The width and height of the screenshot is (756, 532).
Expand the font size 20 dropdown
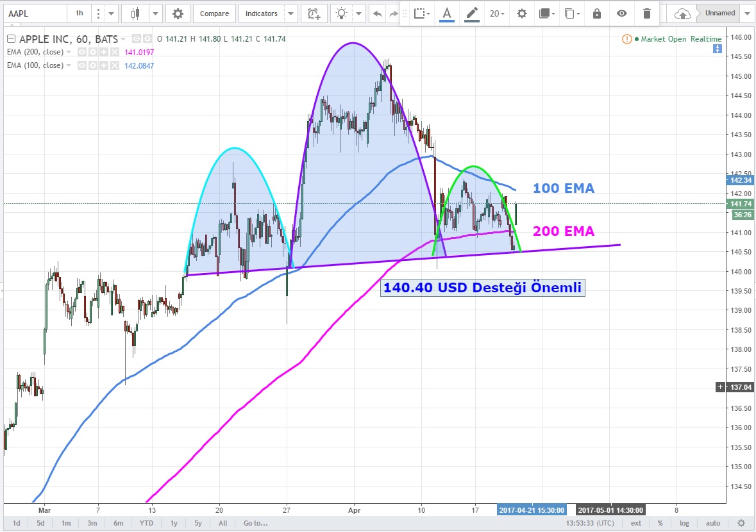[x=497, y=13]
